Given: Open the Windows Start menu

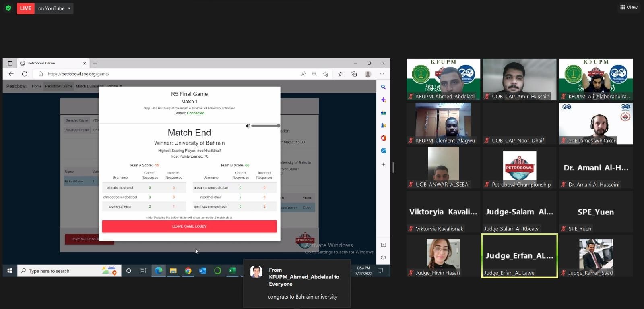Looking at the screenshot, I should pyautogui.click(x=10, y=271).
